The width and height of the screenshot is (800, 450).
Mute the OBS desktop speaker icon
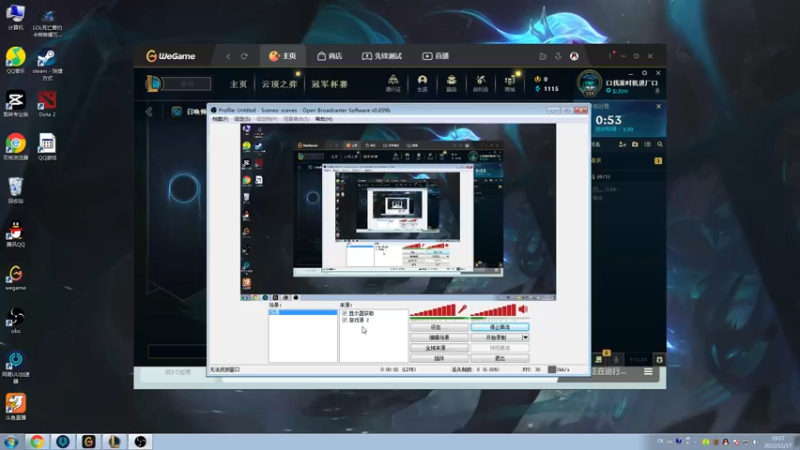pyautogui.click(x=523, y=309)
